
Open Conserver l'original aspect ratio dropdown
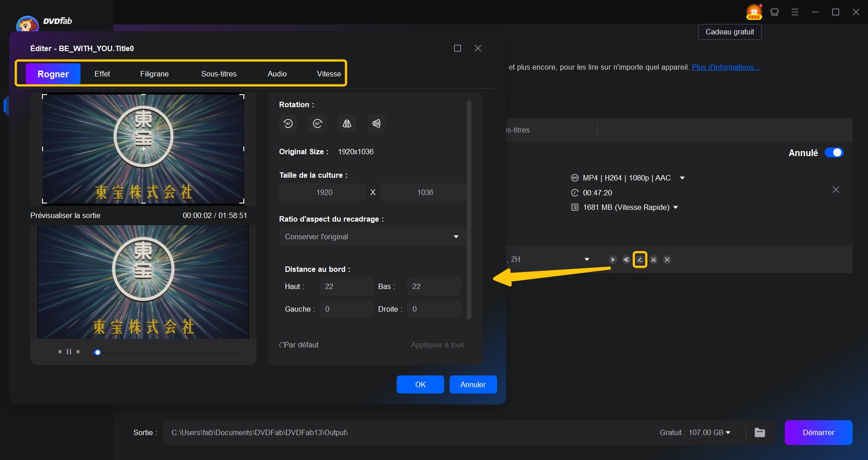(372, 237)
